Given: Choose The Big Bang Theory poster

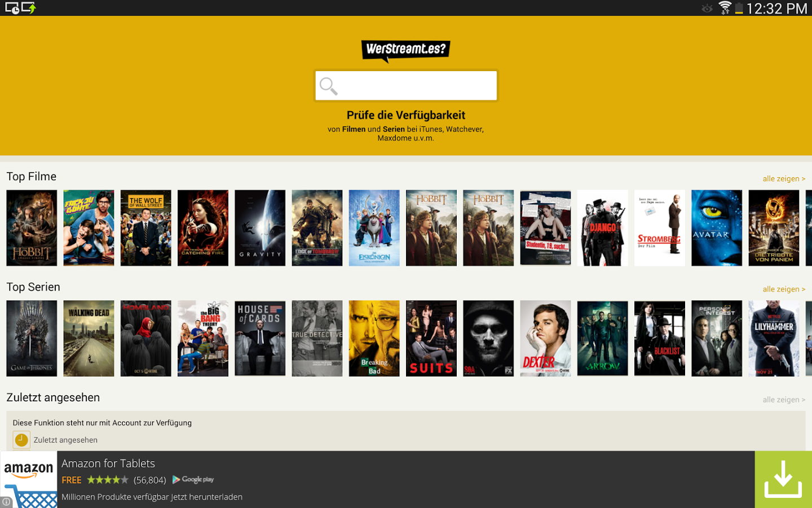Looking at the screenshot, I should [203, 339].
